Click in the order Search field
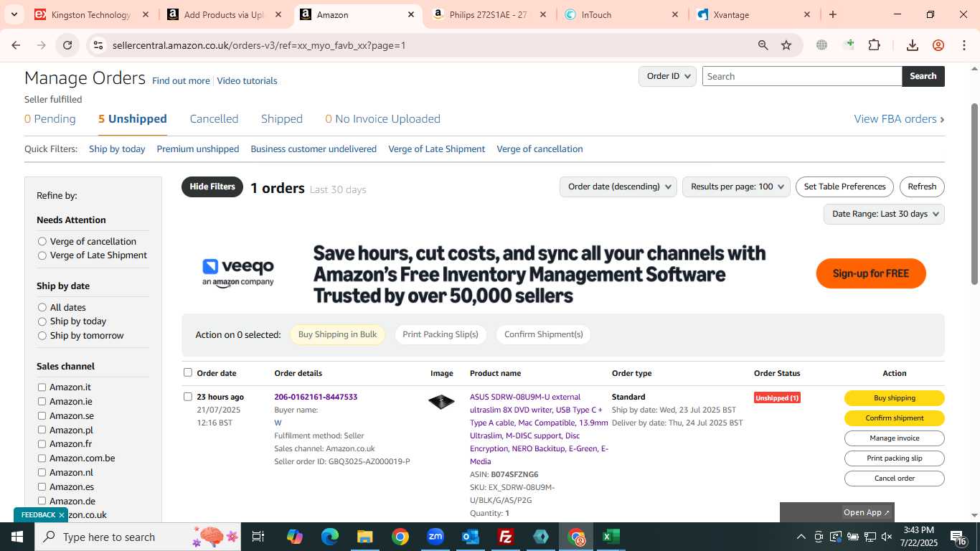Viewport: 980px width, 551px height. tap(802, 76)
